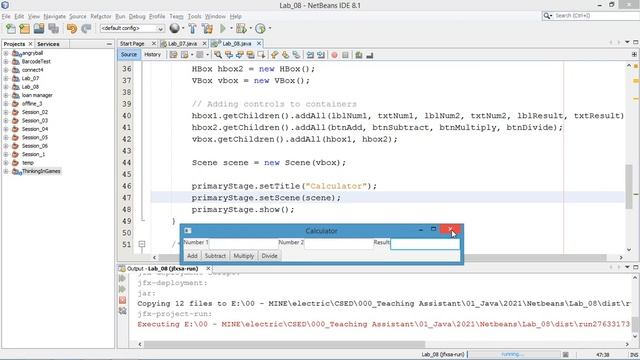Open the Tools menu
This screenshot has height=360, width=640.
coord(195,16)
